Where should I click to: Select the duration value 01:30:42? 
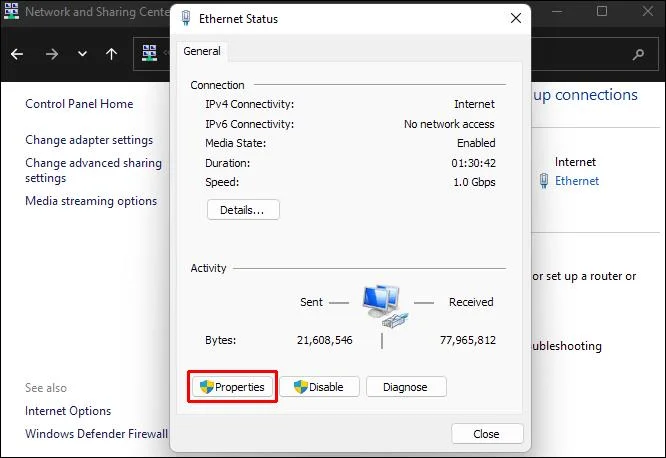click(x=473, y=163)
